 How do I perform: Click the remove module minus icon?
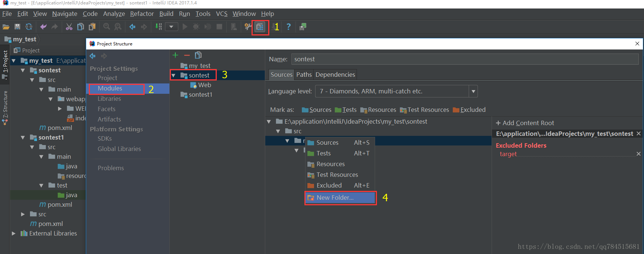click(x=187, y=55)
